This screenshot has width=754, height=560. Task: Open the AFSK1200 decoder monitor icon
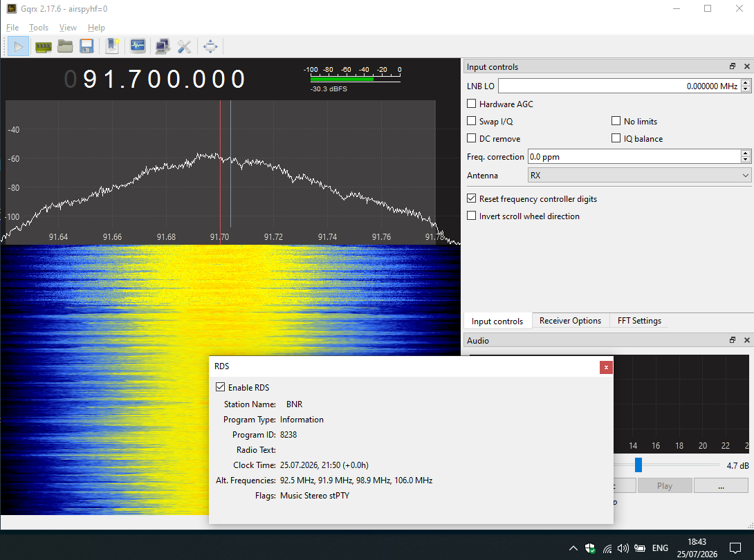click(x=138, y=46)
